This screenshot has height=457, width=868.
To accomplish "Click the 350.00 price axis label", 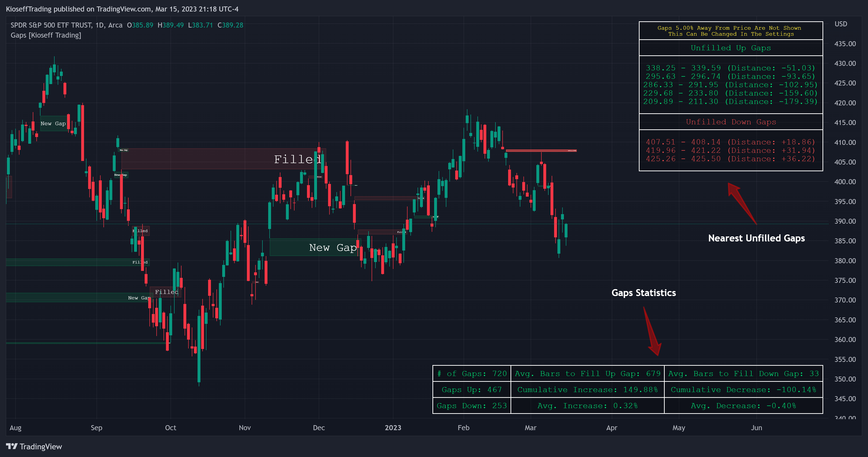I will [x=845, y=379].
